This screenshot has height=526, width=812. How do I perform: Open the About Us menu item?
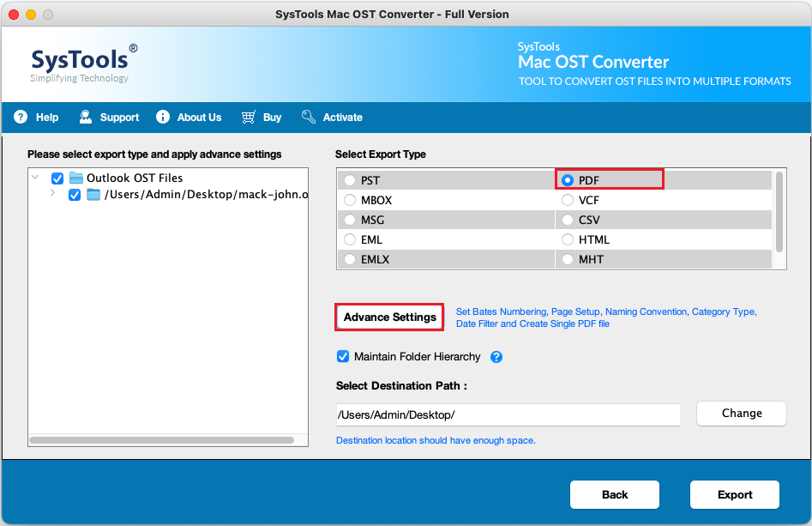[189, 117]
